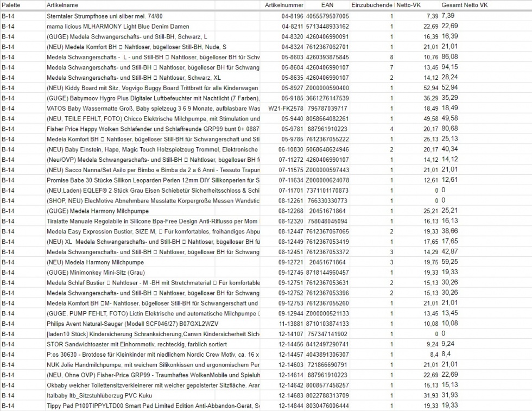Click EAN Z000000624078
This screenshot has height=411, width=532.
pyautogui.click(x=327, y=180)
